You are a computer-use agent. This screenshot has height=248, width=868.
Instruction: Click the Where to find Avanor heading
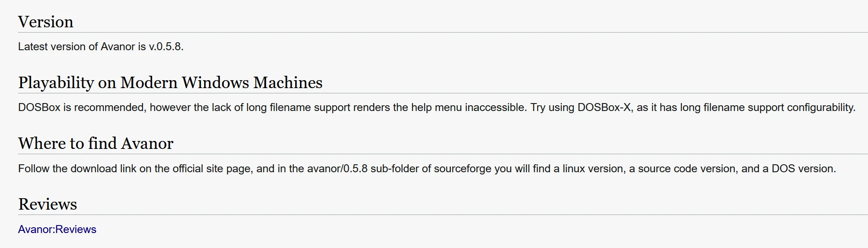[96, 144]
